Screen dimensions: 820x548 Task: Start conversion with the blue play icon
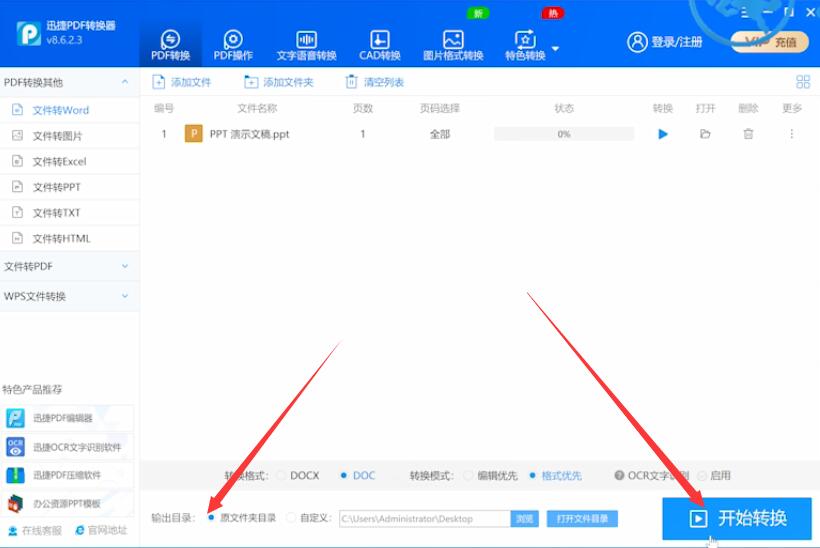[x=663, y=134]
